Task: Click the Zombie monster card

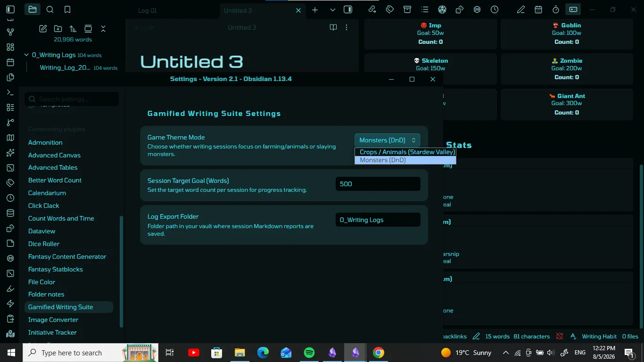Action: pos(567,69)
